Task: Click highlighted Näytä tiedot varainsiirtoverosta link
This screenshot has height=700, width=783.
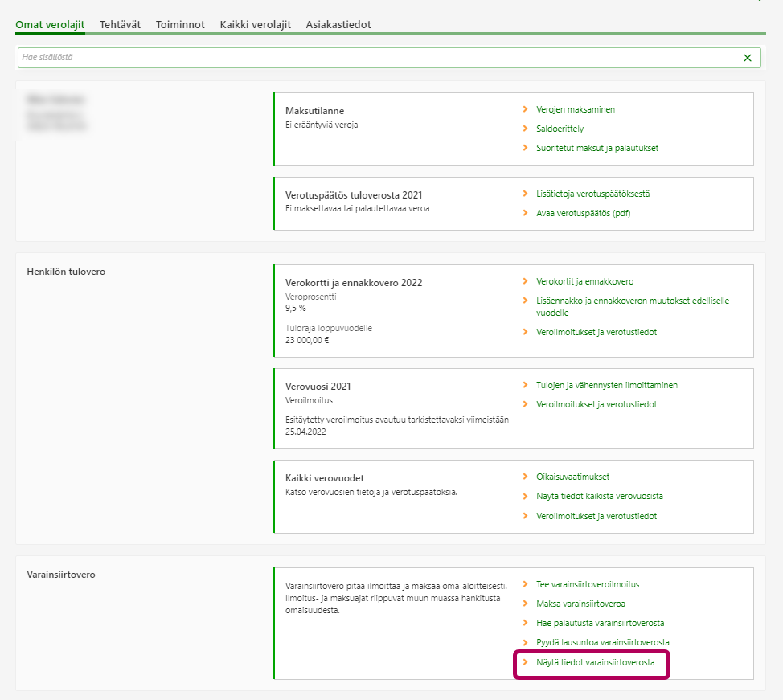Action: [x=595, y=663]
